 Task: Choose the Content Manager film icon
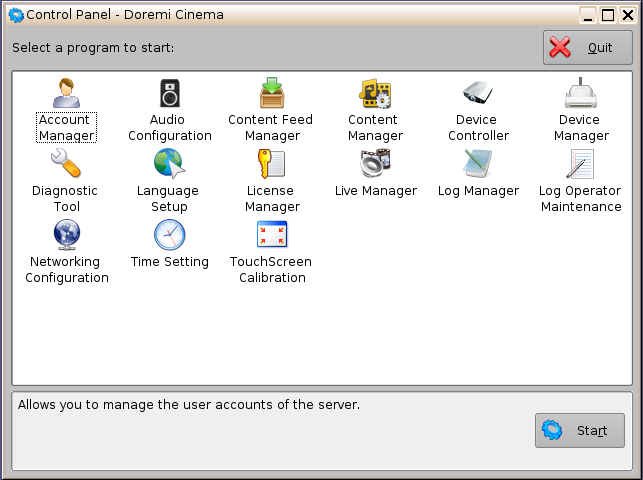(x=375, y=93)
